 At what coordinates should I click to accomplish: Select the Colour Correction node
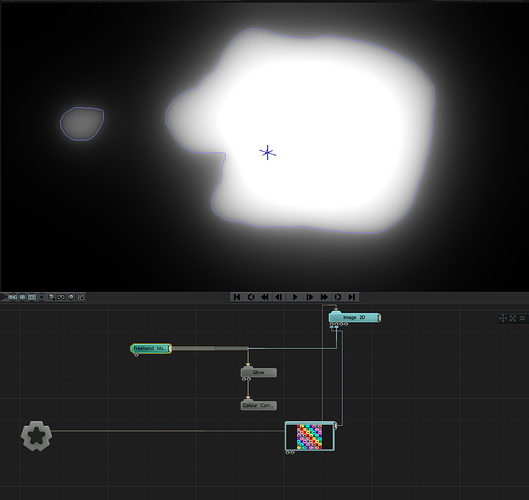point(259,405)
